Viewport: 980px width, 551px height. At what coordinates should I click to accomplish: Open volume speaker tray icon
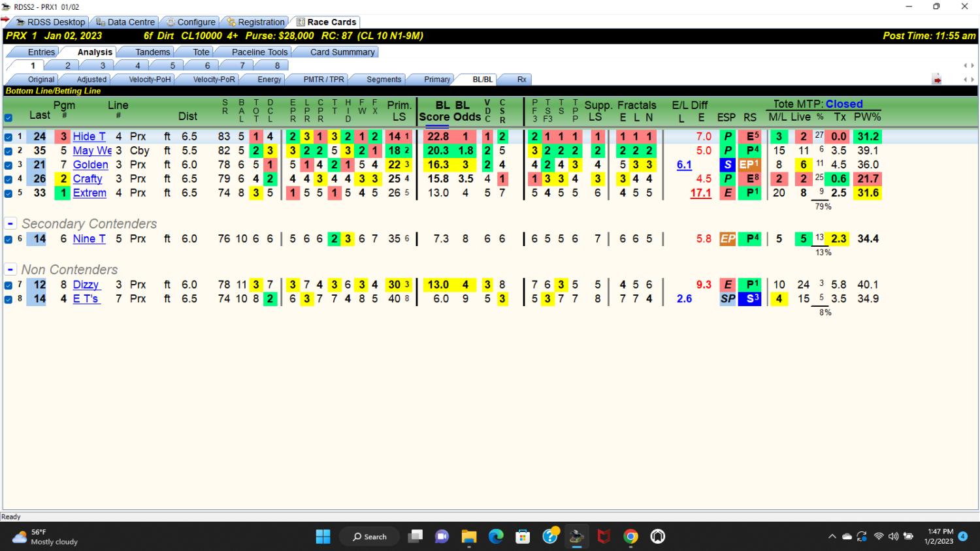click(893, 537)
